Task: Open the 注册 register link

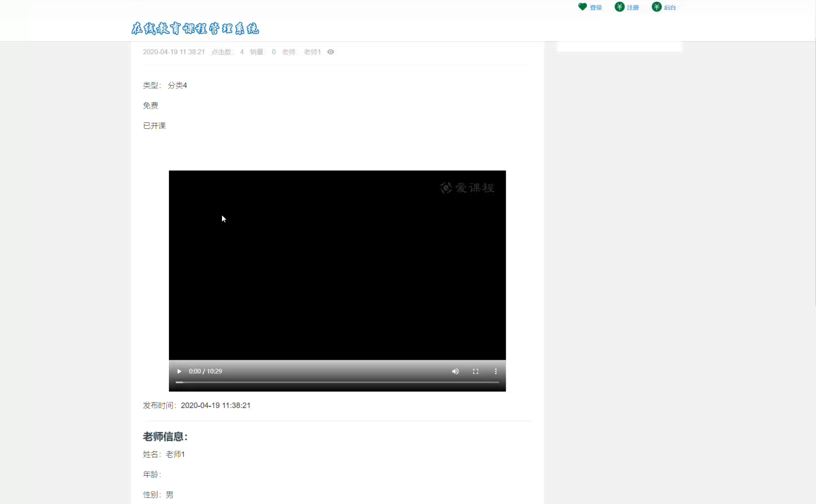Action: (633, 8)
